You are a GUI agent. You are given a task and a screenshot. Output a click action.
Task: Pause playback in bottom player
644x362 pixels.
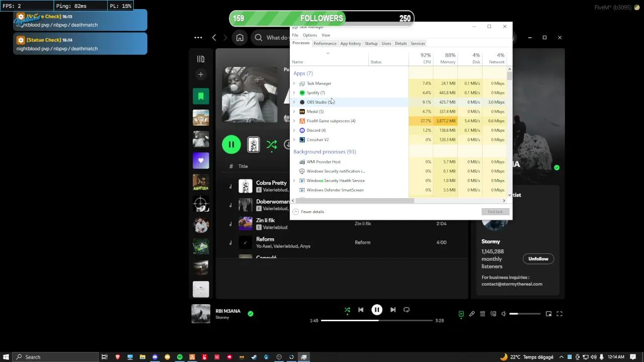pyautogui.click(x=377, y=310)
